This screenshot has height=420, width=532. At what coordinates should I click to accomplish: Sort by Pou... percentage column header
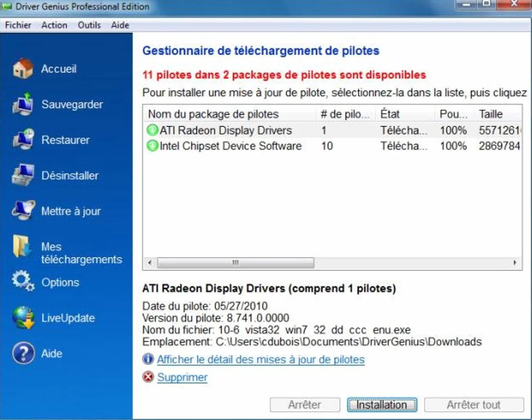(454, 114)
